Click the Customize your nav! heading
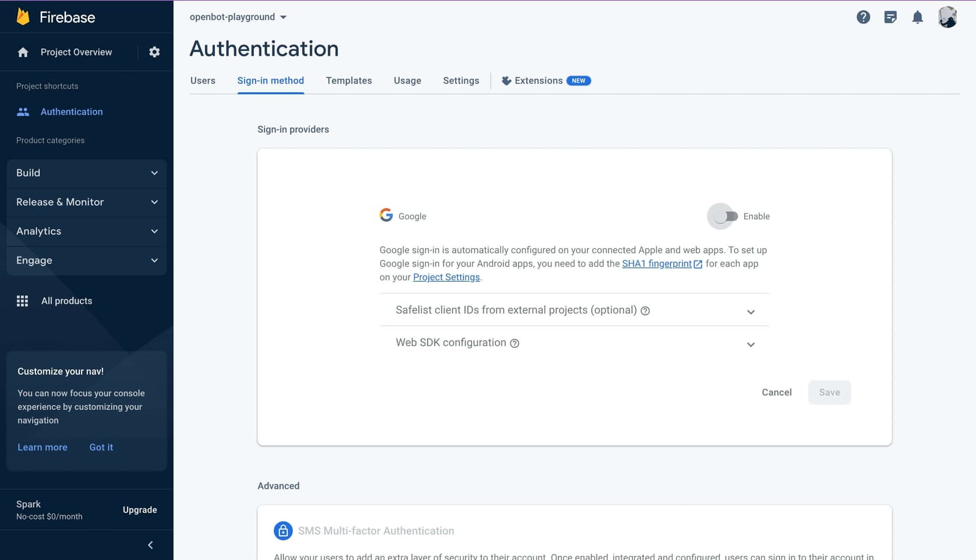 tap(60, 372)
